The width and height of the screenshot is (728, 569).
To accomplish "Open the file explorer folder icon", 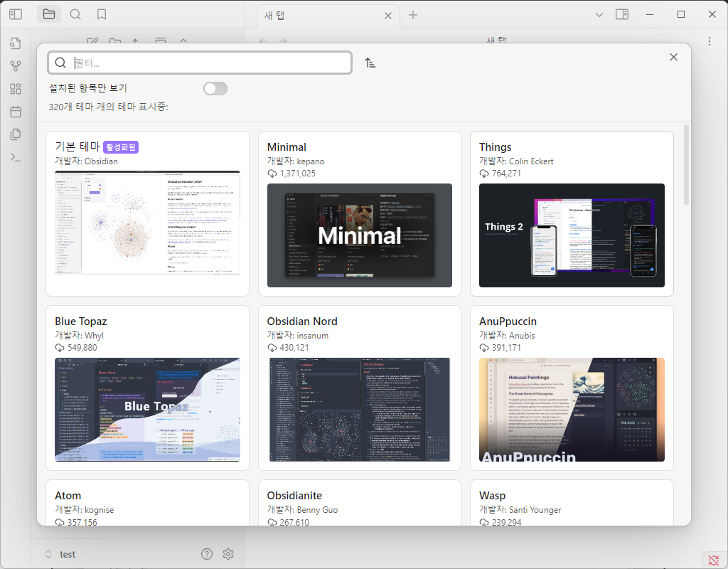I will [x=49, y=14].
